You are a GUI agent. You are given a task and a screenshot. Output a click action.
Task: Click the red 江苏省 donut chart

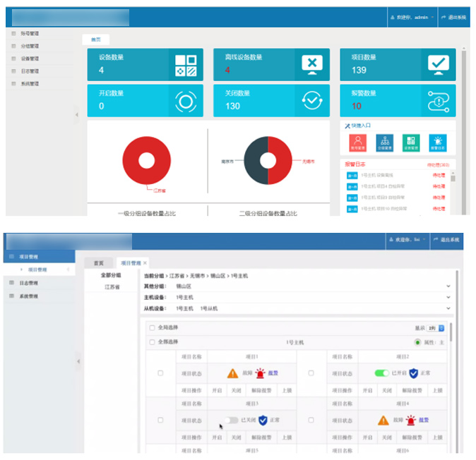(x=147, y=160)
